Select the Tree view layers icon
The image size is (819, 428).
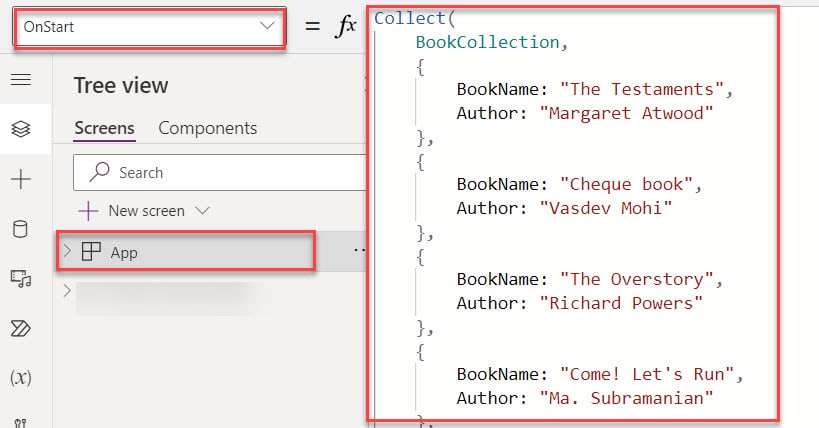21,129
